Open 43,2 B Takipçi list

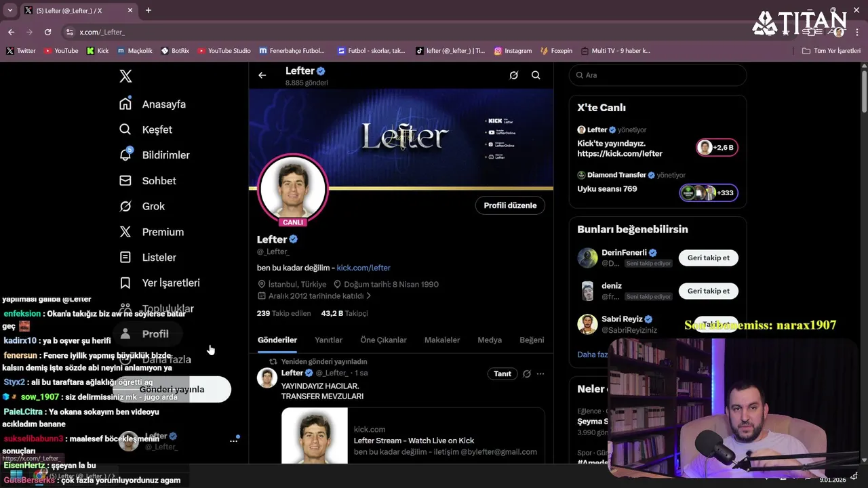(x=344, y=313)
